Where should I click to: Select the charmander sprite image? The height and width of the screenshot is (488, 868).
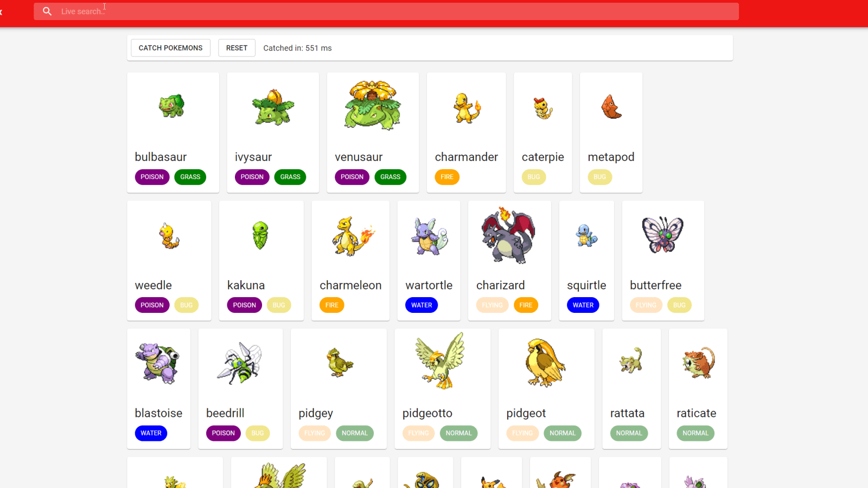coord(467,107)
